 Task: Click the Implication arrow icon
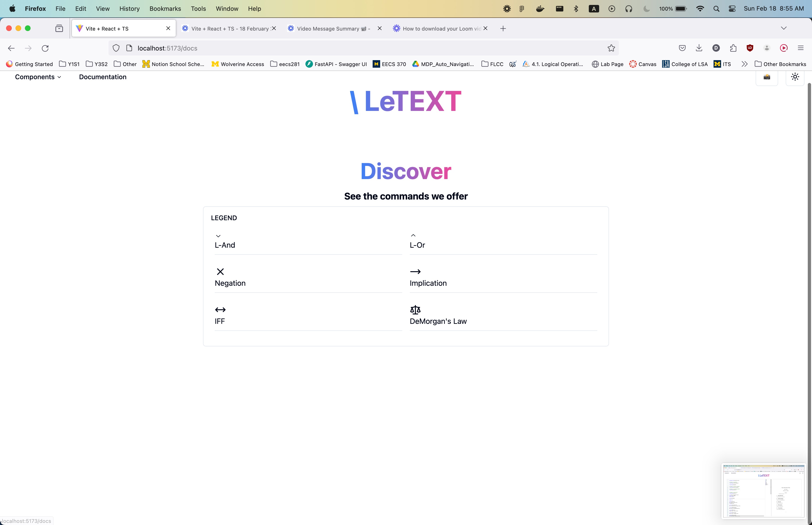click(x=415, y=272)
